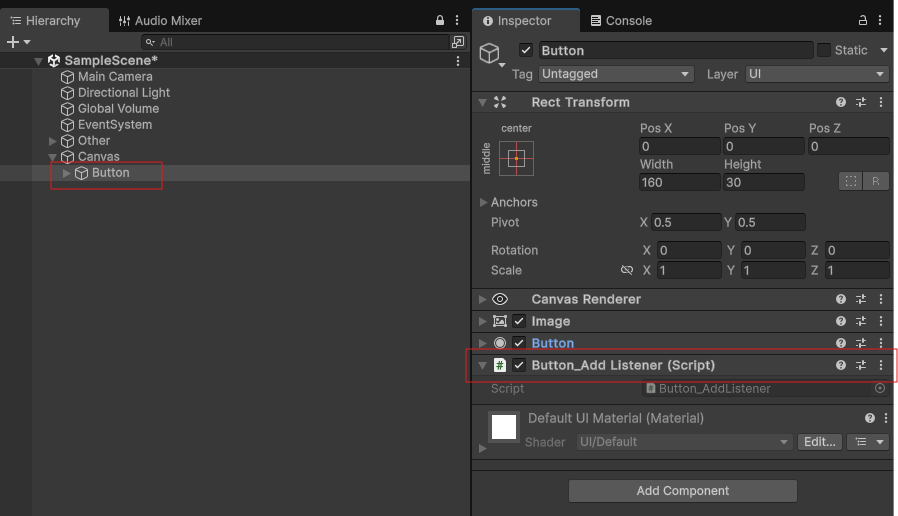Toggle the Button GameObject active checkbox

pyautogui.click(x=526, y=50)
